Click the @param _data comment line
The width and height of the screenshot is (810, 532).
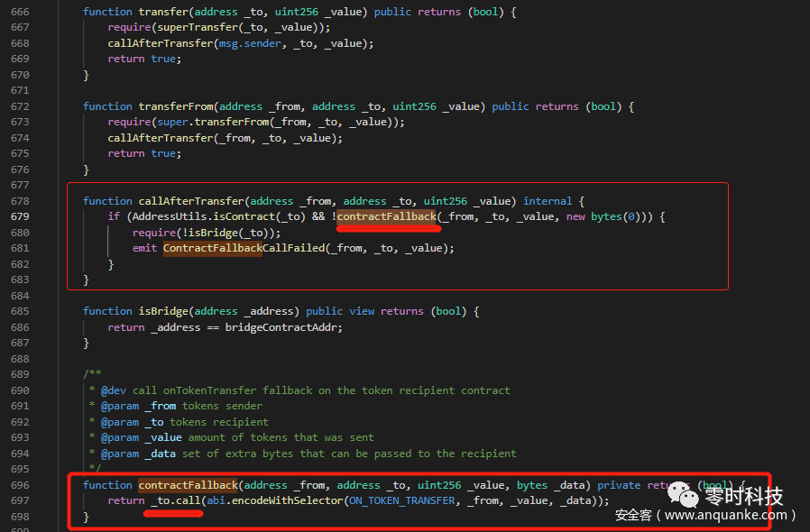pyautogui.click(x=307, y=454)
